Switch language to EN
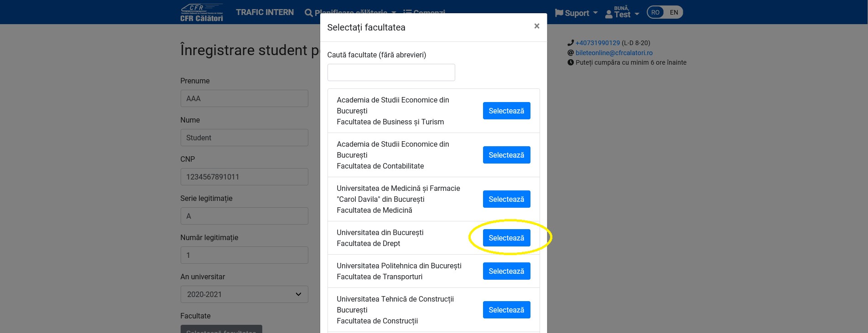Screen dimensions: 868x333 click(674, 12)
